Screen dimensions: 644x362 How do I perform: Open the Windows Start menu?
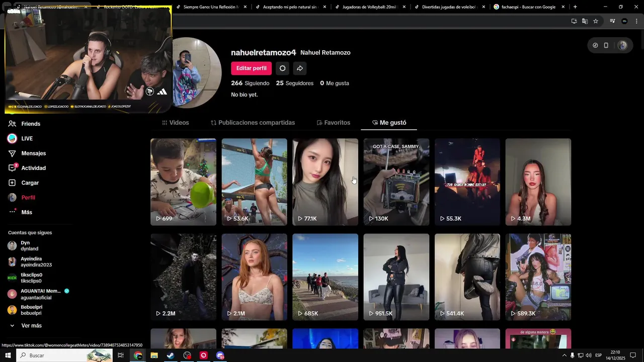pos(8,355)
